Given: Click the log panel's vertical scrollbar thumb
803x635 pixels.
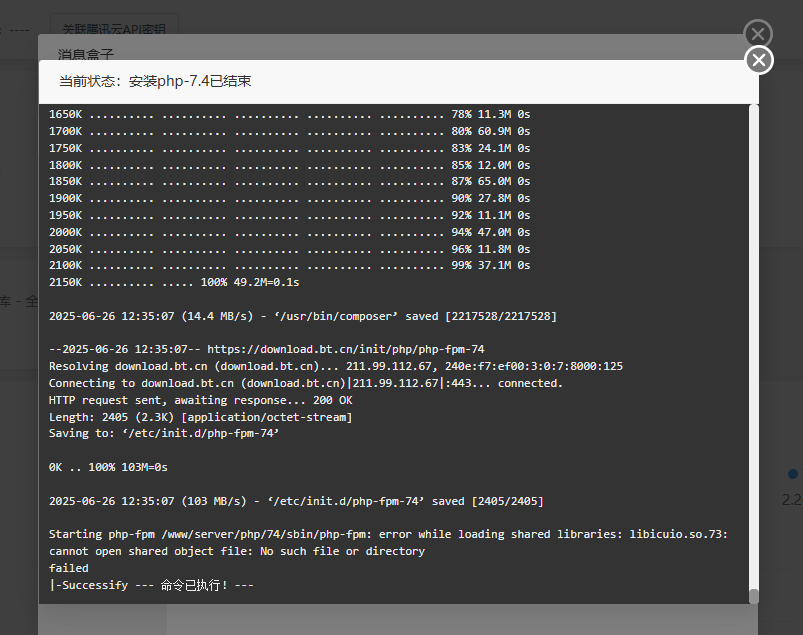Looking at the screenshot, I should pyautogui.click(x=753, y=596).
